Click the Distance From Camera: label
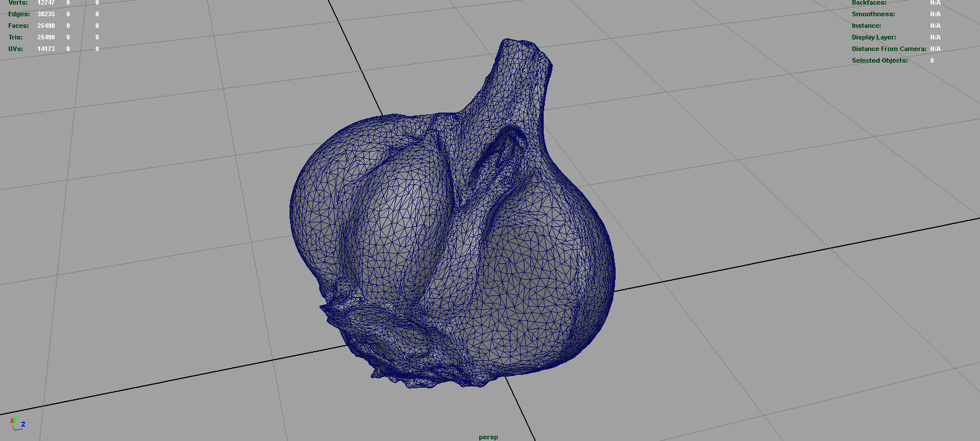The width and height of the screenshot is (980, 441). [889, 49]
